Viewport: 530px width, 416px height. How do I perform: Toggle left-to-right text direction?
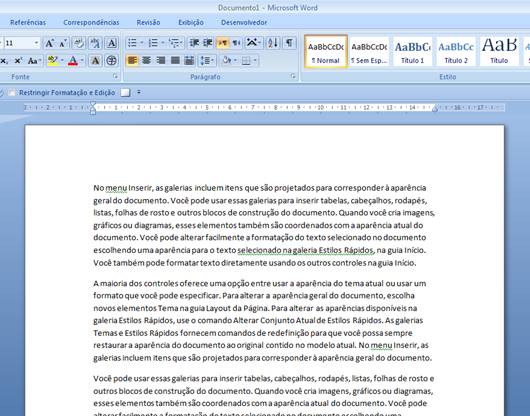[222, 43]
